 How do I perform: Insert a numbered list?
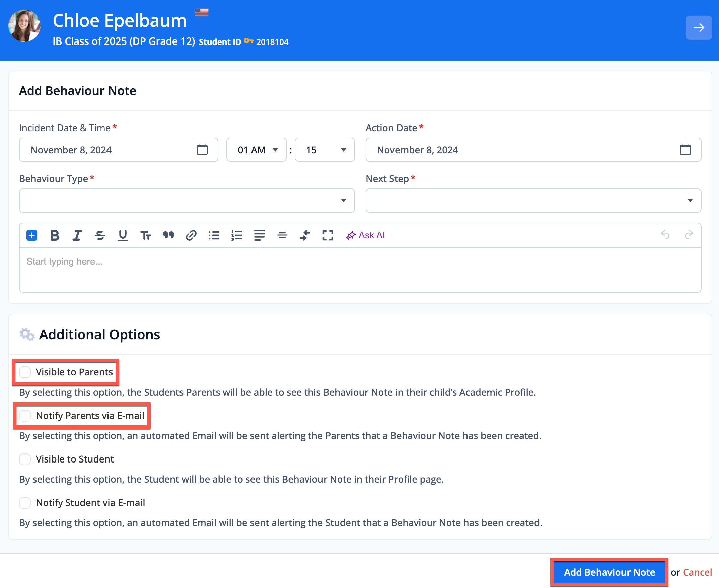[x=236, y=235]
